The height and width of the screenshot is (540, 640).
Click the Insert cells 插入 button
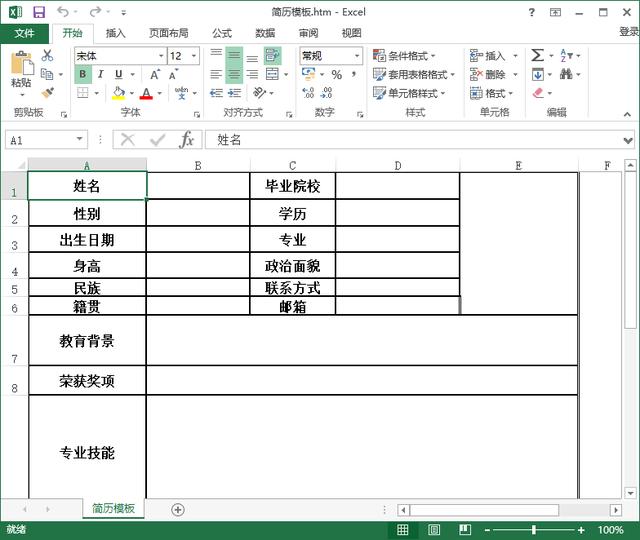pos(488,56)
